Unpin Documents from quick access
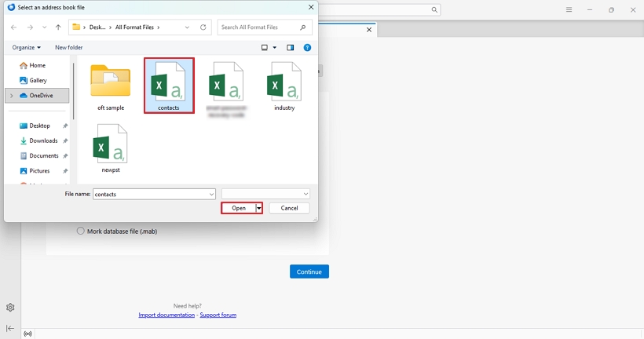The height and width of the screenshot is (339, 644). [65, 156]
